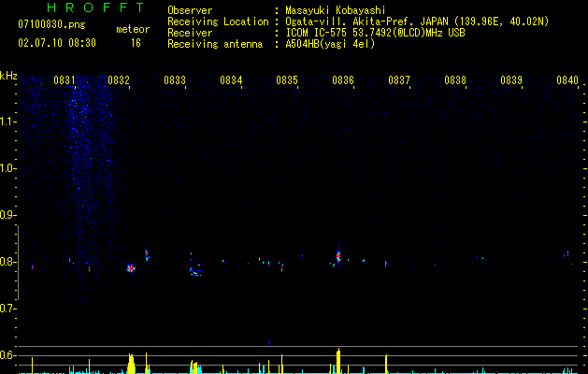Click the 0.8 kHz axis label

pyautogui.click(x=8, y=262)
